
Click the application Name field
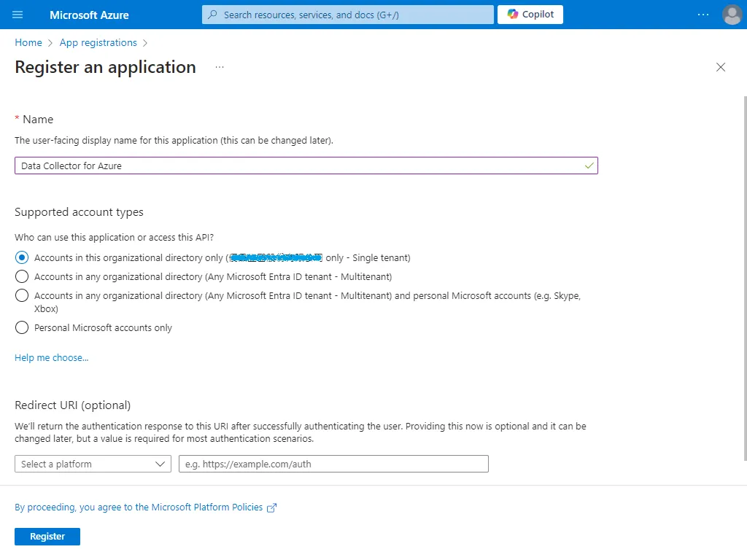306,166
